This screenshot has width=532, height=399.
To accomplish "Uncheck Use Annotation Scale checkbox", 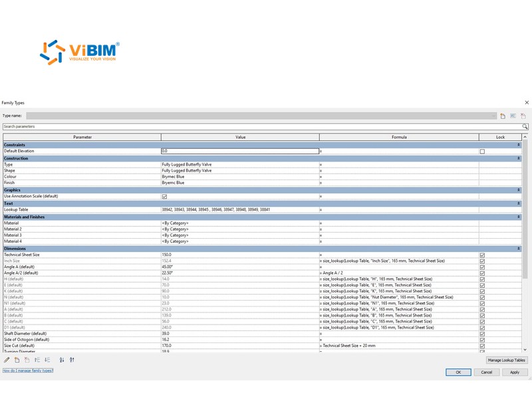I will pyautogui.click(x=164, y=196).
